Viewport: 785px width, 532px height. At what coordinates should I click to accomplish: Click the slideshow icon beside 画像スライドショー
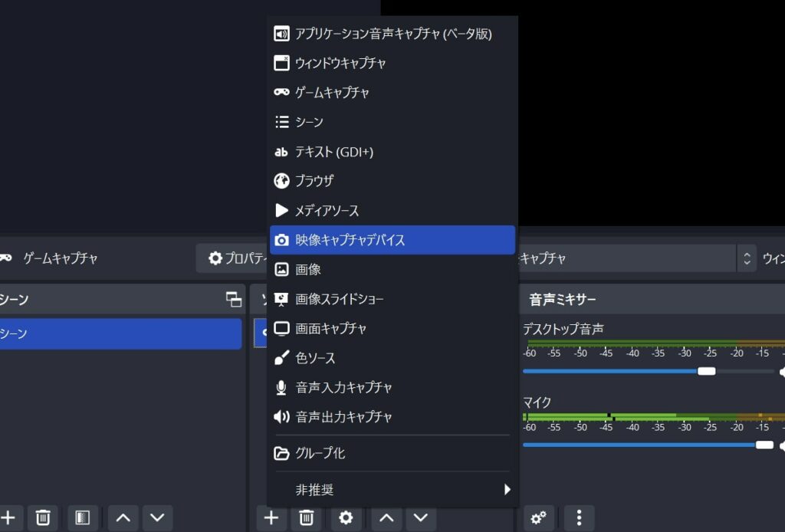point(281,299)
